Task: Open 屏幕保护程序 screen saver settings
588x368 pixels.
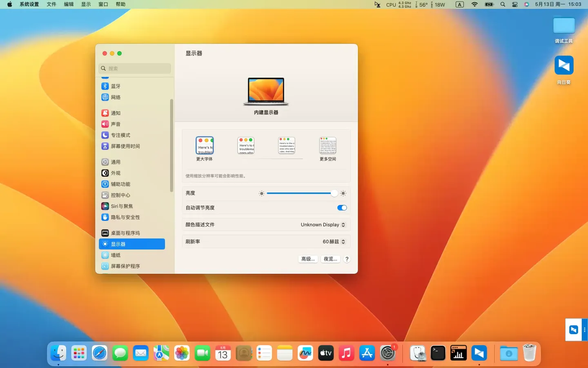Action: point(125,266)
